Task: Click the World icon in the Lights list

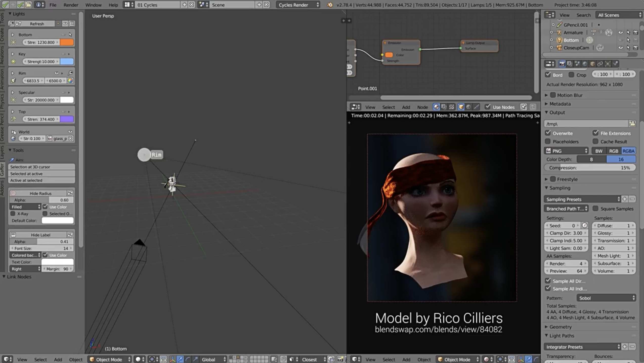Action: tap(13, 138)
